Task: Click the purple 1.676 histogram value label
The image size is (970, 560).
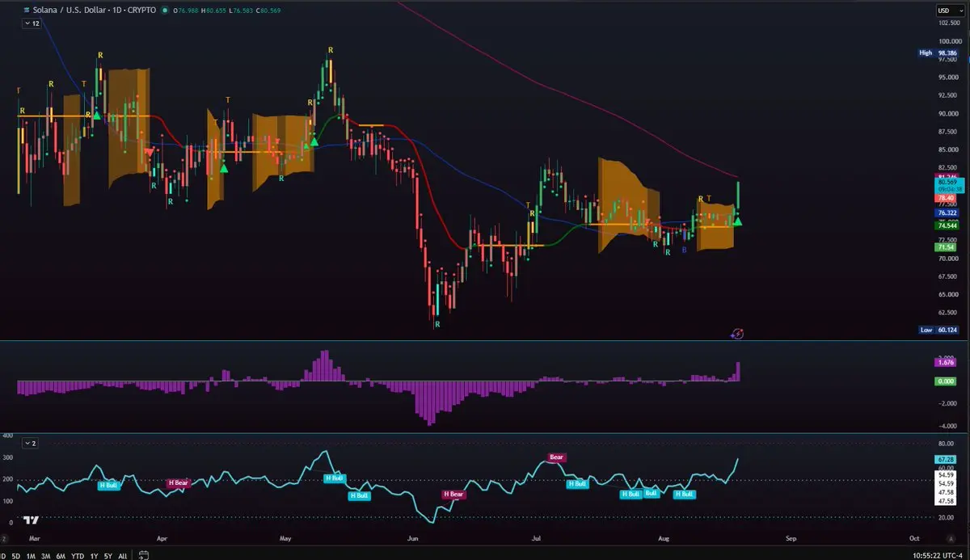Action: click(x=946, y=363)
